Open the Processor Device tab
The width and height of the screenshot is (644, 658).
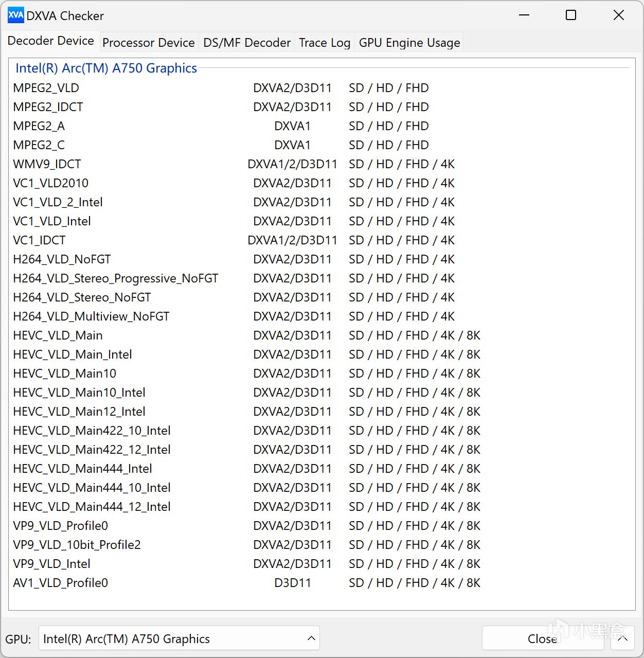coord(149,43)
